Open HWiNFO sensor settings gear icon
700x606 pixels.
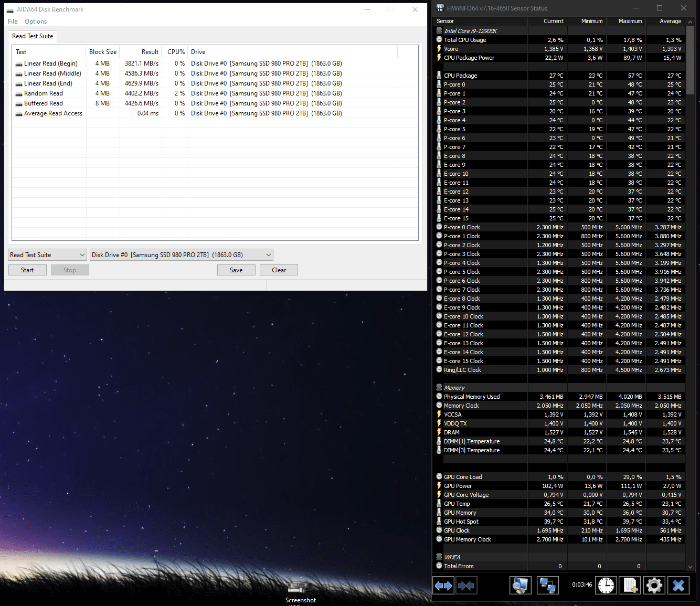(x=654, y=585)
